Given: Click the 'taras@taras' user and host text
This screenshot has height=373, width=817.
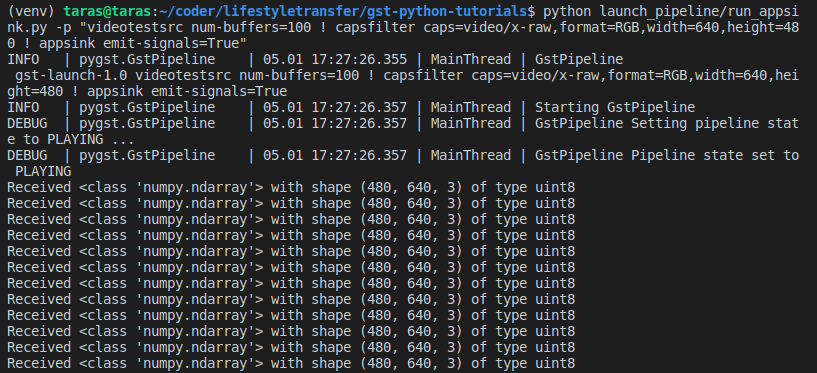Looking at the screenshot, I should point(107,11).
